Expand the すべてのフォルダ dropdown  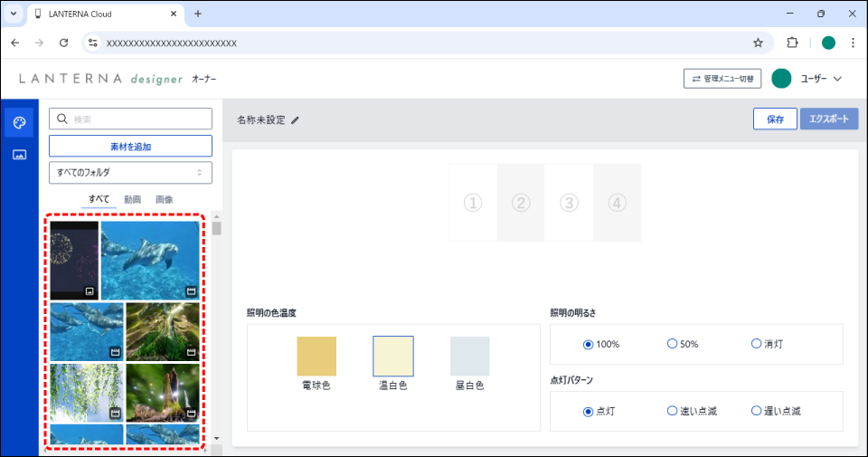pos(130,172)
